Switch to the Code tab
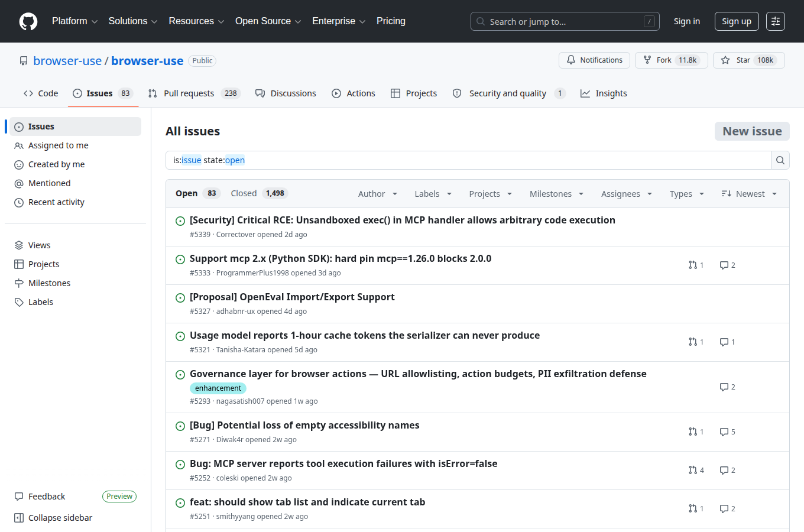 41,93
